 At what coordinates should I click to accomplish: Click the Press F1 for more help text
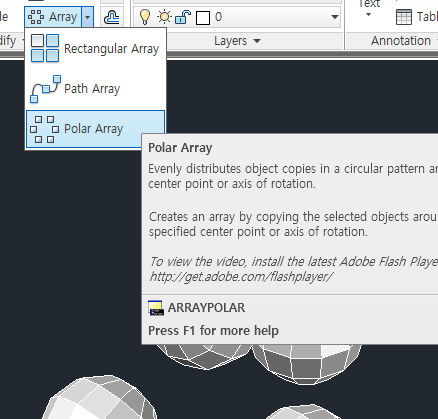[x=213, y=331]
